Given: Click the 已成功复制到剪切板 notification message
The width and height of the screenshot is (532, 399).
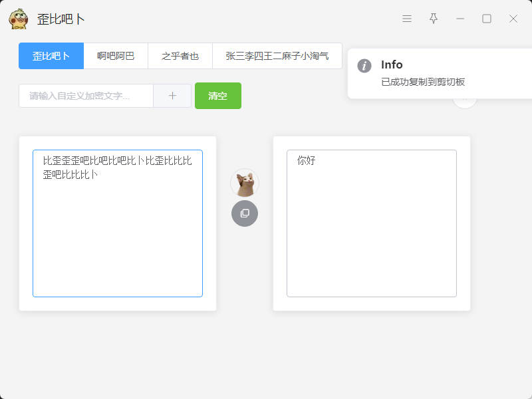Looking at the screenshot, I should point(423,82).
